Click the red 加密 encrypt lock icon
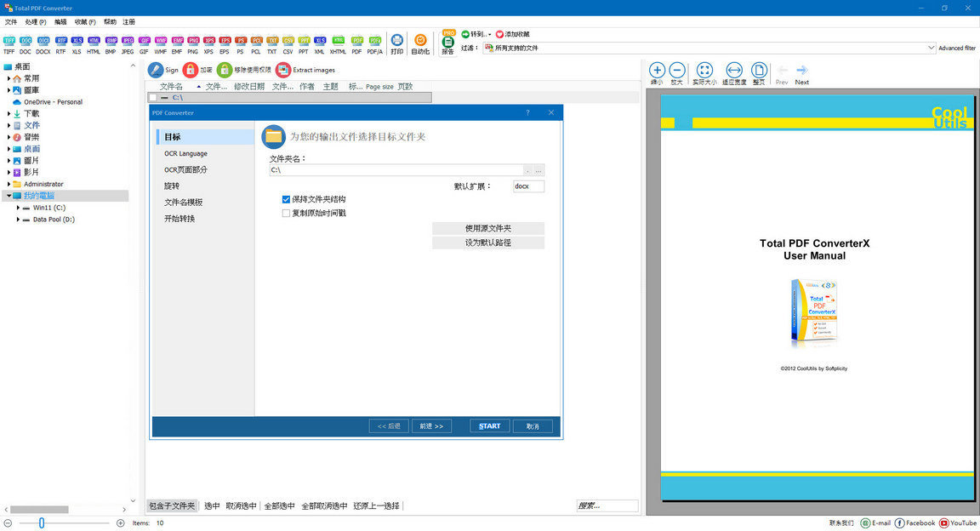980x531 pixels. [191, 70]
